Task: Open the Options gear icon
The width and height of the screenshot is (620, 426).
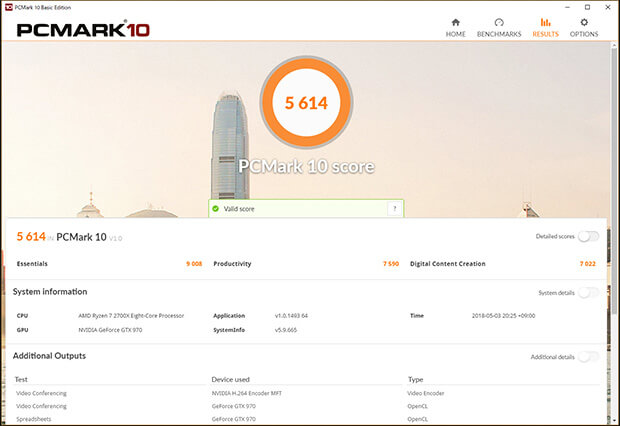Action: click(x=584, y=22)
